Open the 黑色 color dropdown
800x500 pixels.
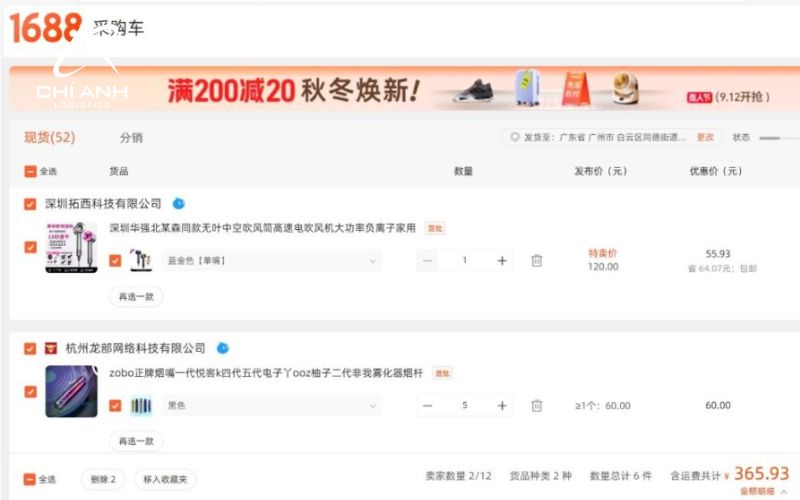click(x=271, y=406)
